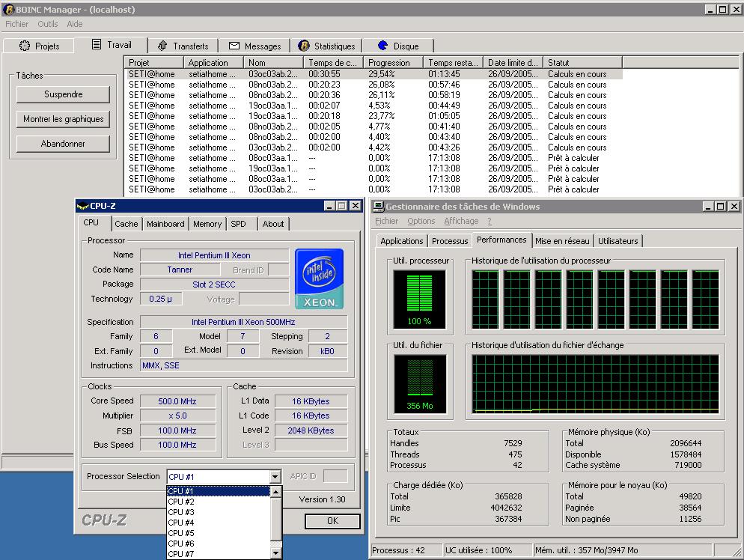Open the Disque tab
Screen dimensions: 744x560
point(398,46)
